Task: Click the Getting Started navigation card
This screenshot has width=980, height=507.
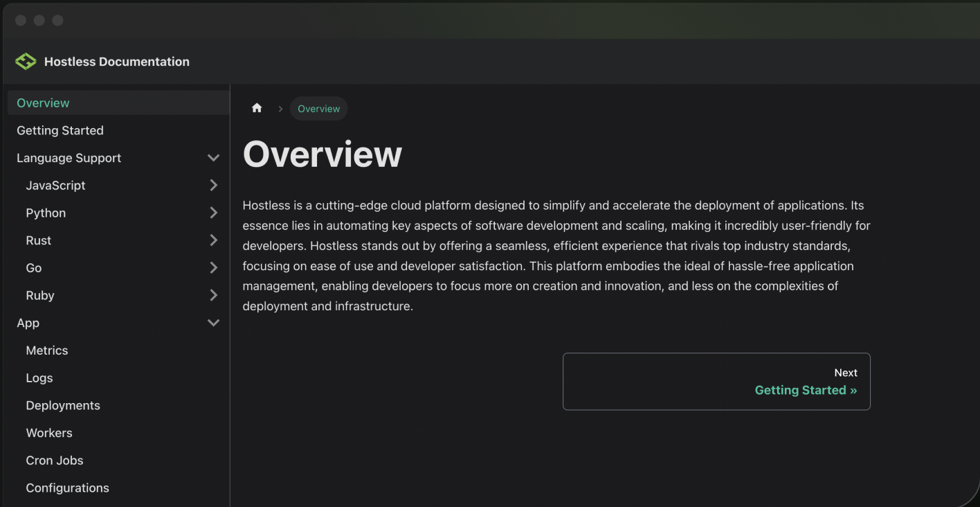Action: [x=716, y=382]
